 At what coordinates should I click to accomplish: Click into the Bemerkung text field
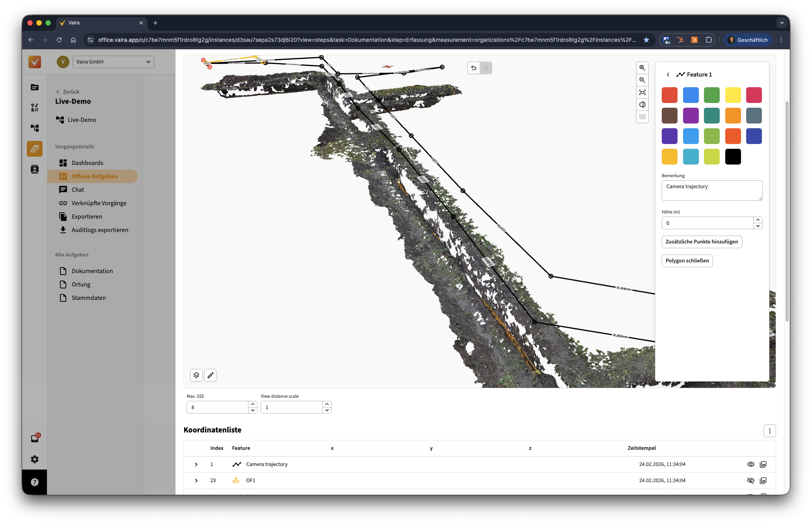click(711, 191)
